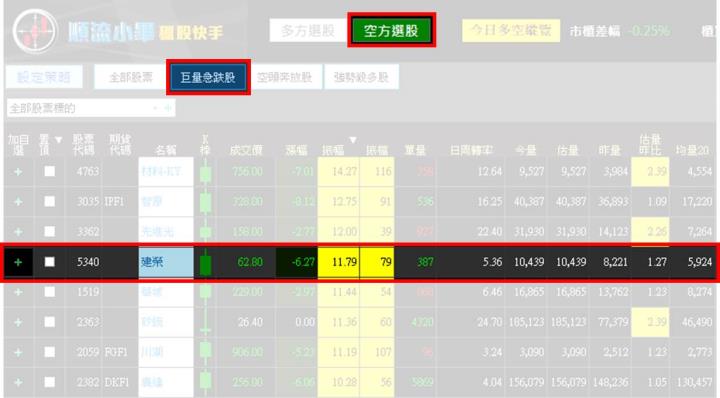Open stock name 建榮 link
The width and height of the screenshot is (720, 398).
click(152, 263)
